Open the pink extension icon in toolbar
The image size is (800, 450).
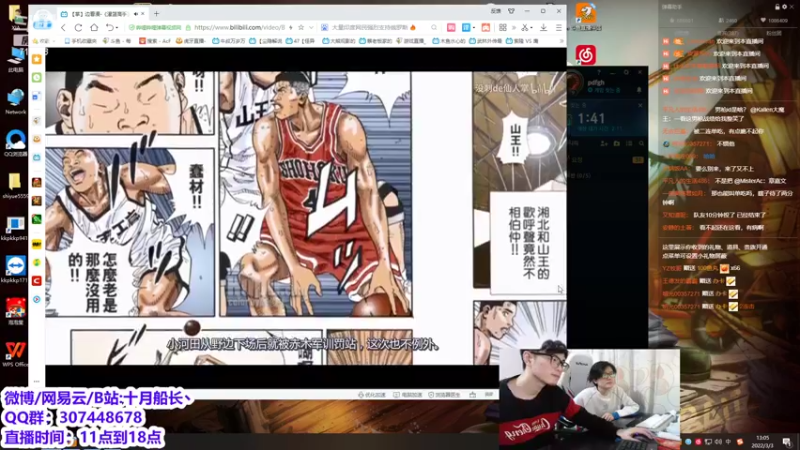click(x=451, y=28)
